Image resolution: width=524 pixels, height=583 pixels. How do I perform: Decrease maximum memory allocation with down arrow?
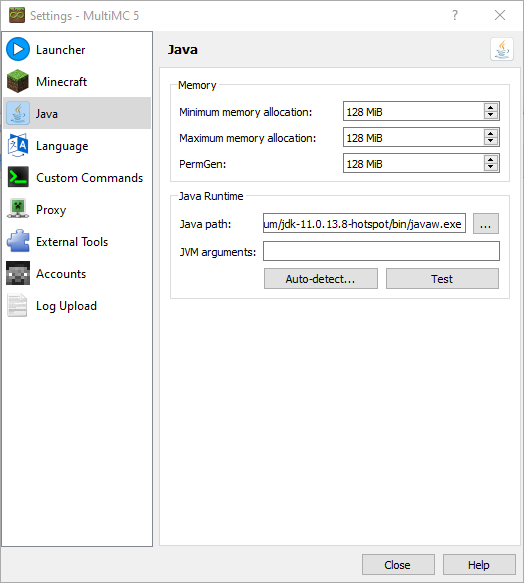pos(491,141)
